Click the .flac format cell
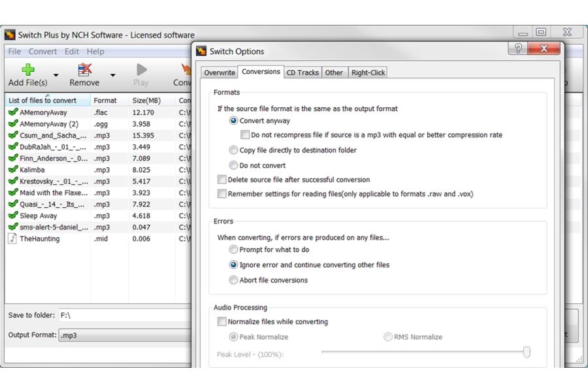 [101, 112]
